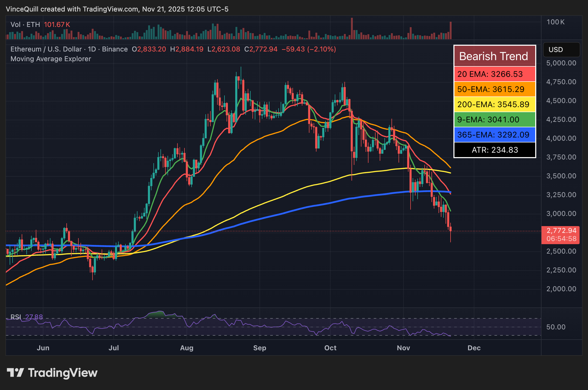Image resolution: width=588 pixels, height=390 pixels.
Task: Select the Moving Average Explorer indicator title
Action: click(x=50, y=59)
